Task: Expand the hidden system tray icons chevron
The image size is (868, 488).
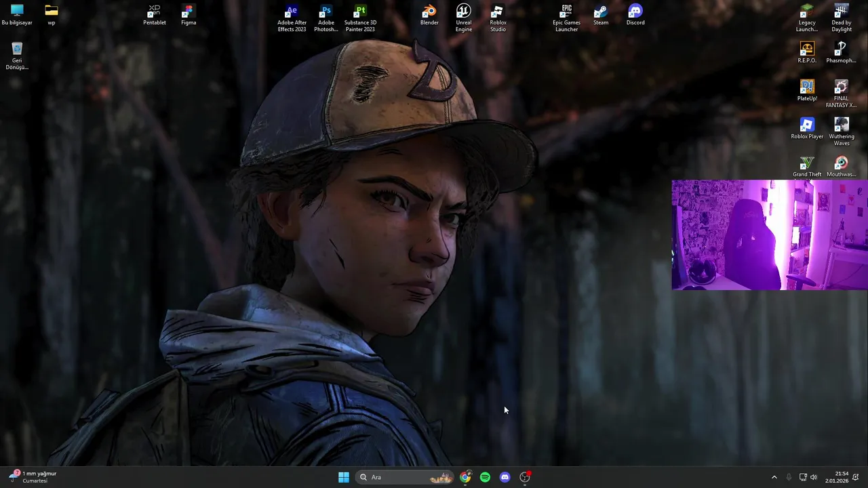Action: (774, 477)
